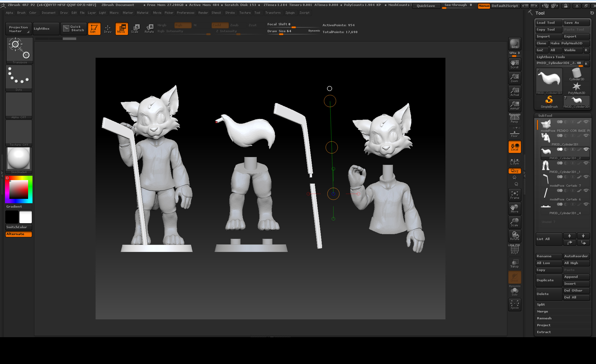Collapse the SubTool panel header
The width and height of the screenshot is (596, 364).
tap(545, 116)
